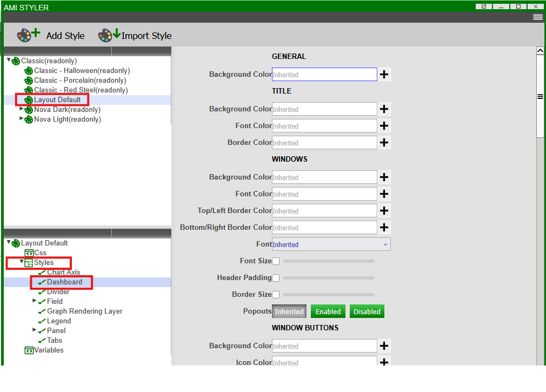
Task: Click the Title Border Color input field
Action: coord(324,143)
